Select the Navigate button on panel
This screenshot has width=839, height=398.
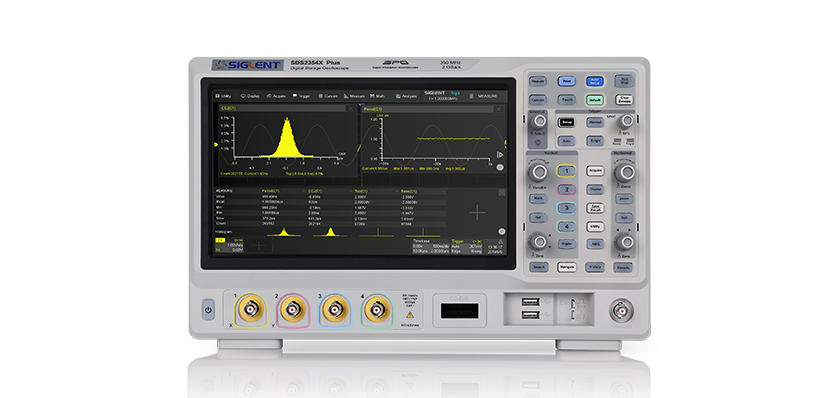pos(566,266)
